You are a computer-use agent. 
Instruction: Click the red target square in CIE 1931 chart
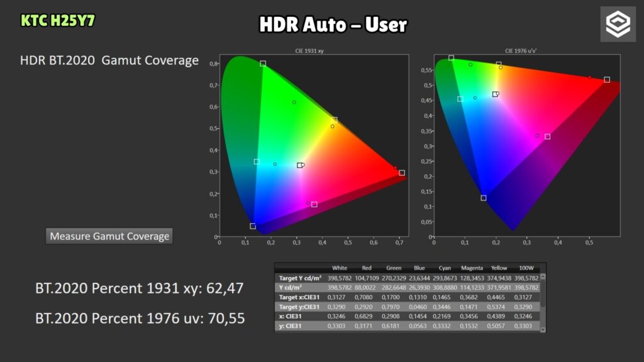(x=402, y=173)
